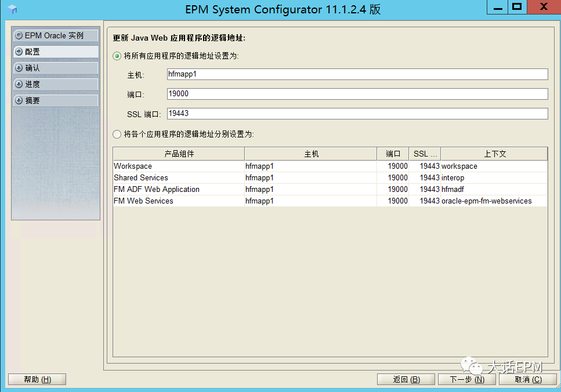Click the oracle-epm-fm-webservices context cell

494,201
